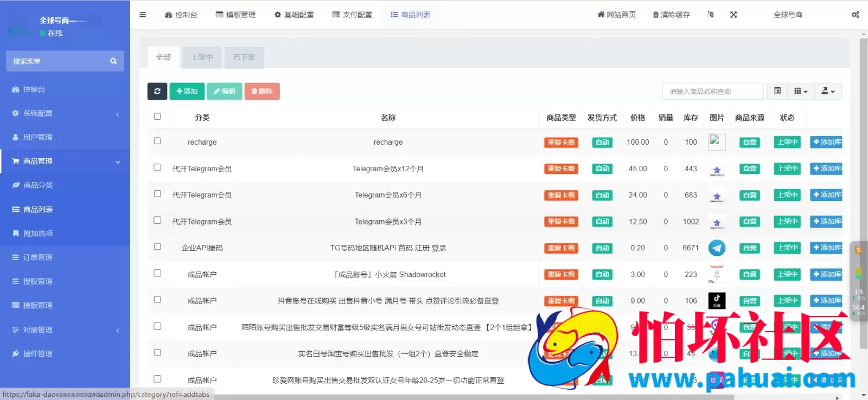
Task: Open the fullscreen icon in top bar
Action: click(x=733, y=15)
